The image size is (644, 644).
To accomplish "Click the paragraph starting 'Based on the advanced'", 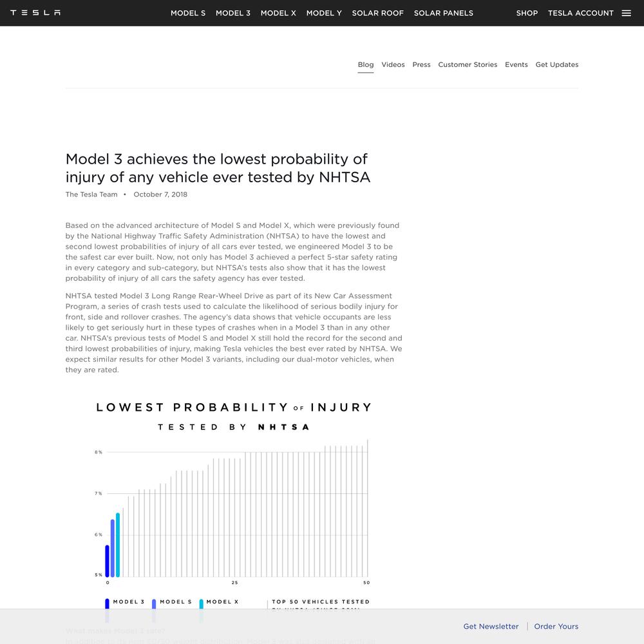I will pyautogui.click(x=232, y=252).
